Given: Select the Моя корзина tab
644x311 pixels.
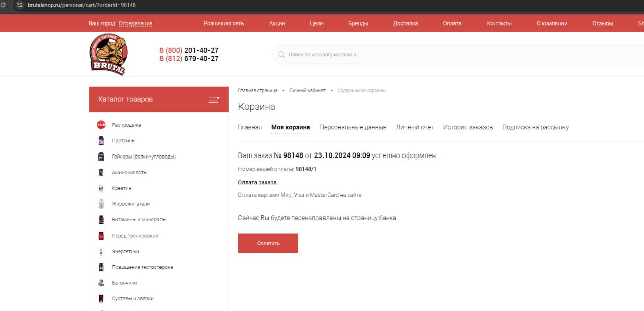Looking at the screenshot, I should click(x=290, y=127).
